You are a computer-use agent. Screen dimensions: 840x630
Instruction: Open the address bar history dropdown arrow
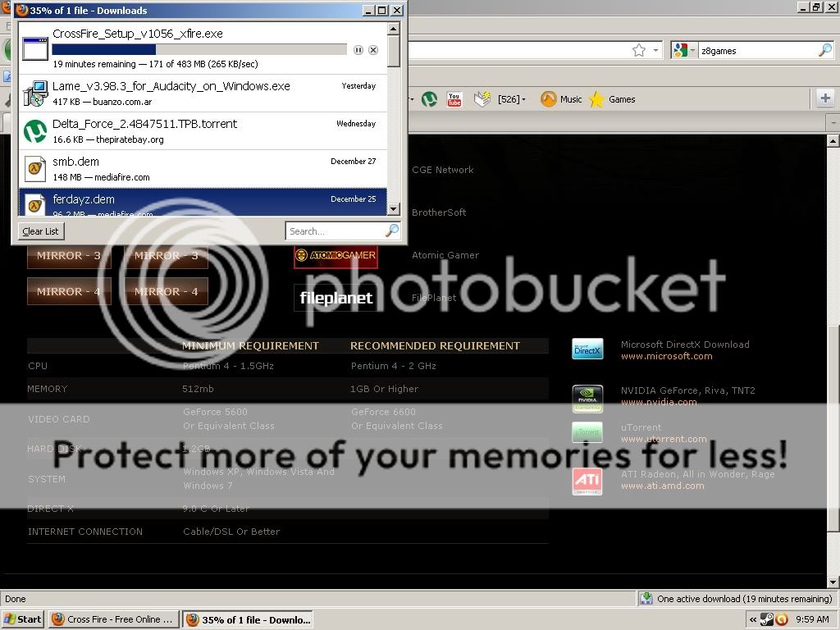pyautogui.click(x=655, y=51)
